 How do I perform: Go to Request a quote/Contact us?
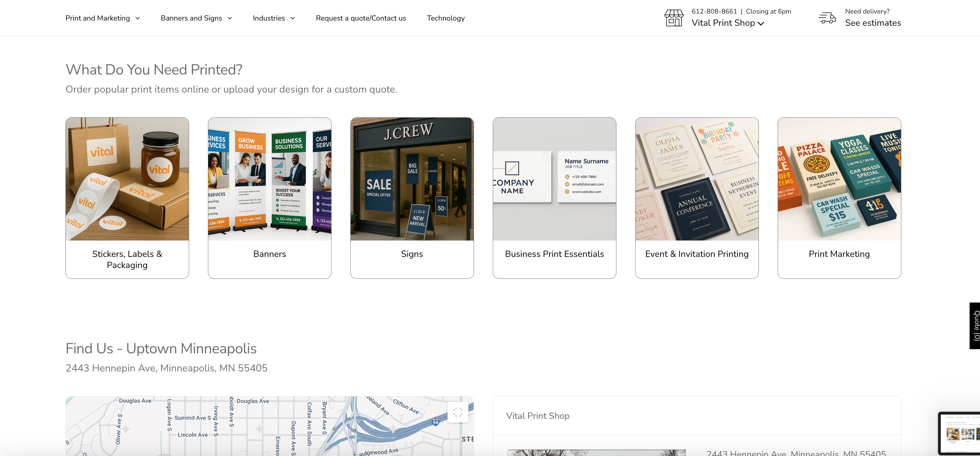click(x=361, y=18)
